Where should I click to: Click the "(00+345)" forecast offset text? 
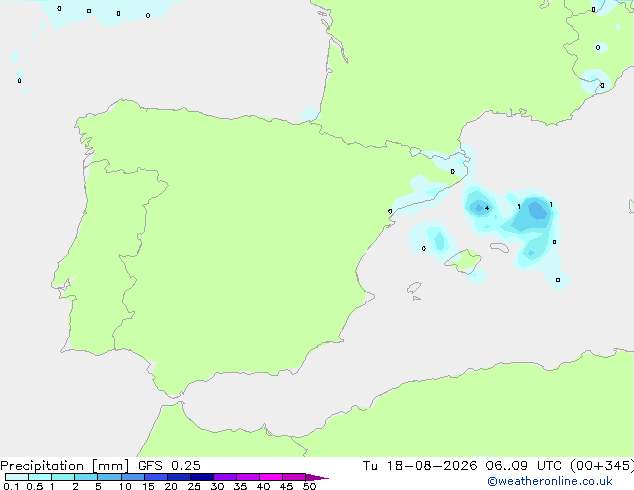[x=602, y=466]
